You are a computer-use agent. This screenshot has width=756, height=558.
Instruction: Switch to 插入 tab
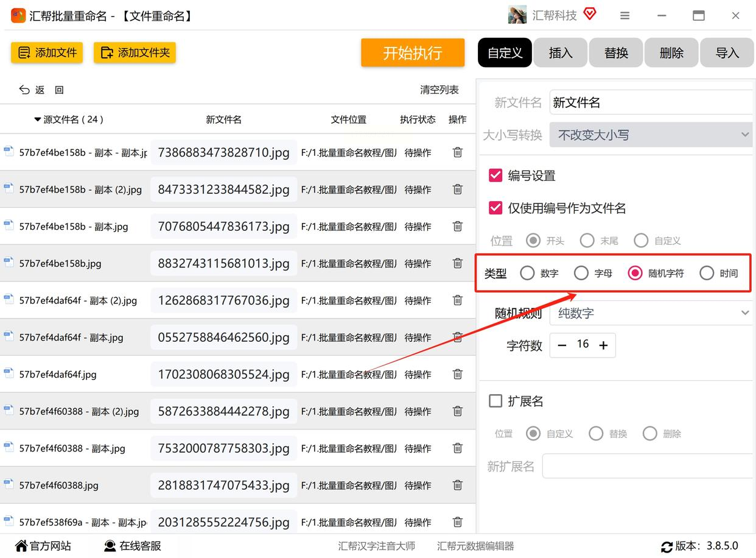[561, 53]
